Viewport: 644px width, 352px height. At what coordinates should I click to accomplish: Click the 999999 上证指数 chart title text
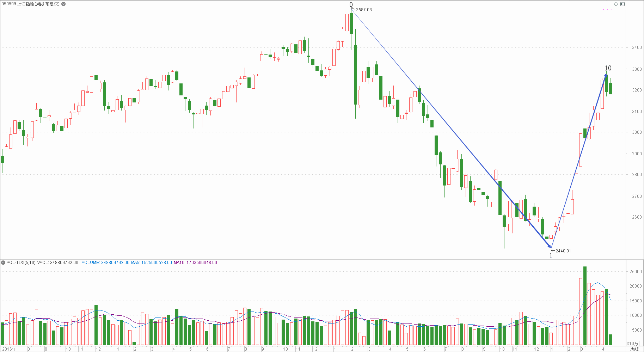pyautogui.click(x=31, y=4)
